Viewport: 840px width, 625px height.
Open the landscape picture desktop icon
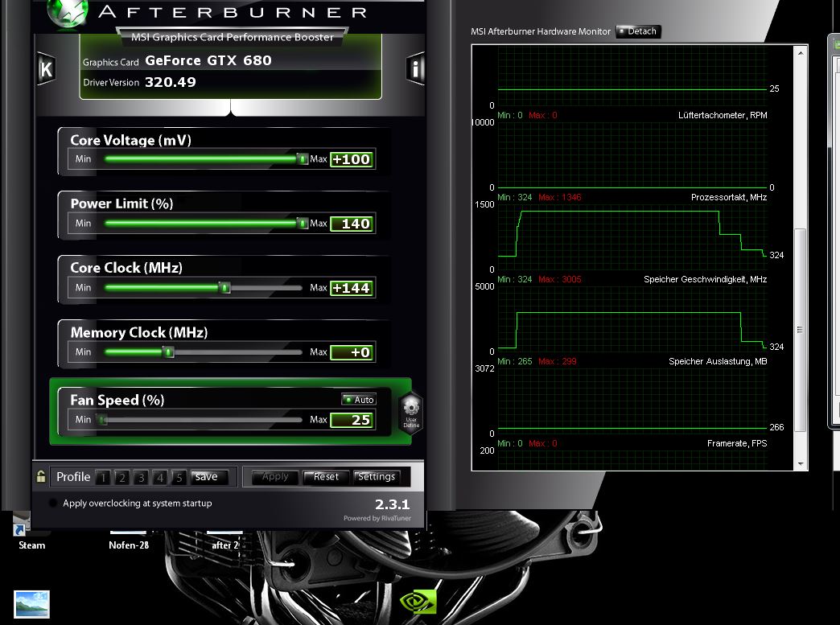(x=31, y=604)
